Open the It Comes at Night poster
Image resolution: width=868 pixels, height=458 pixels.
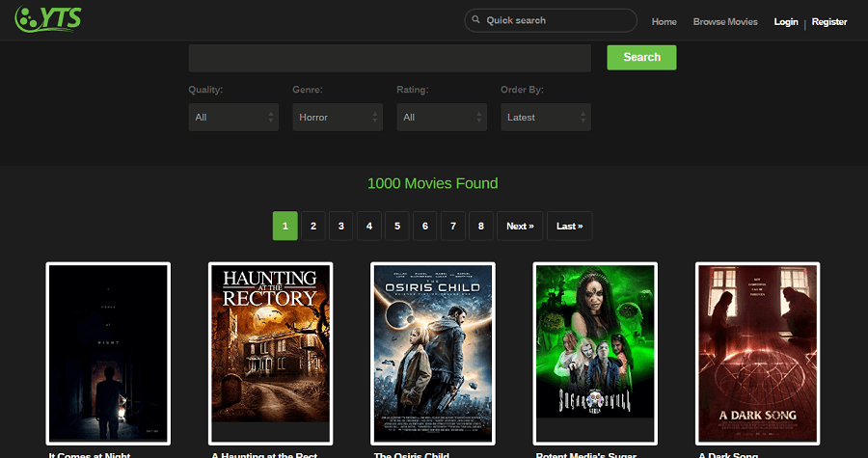tap(108, 354)
